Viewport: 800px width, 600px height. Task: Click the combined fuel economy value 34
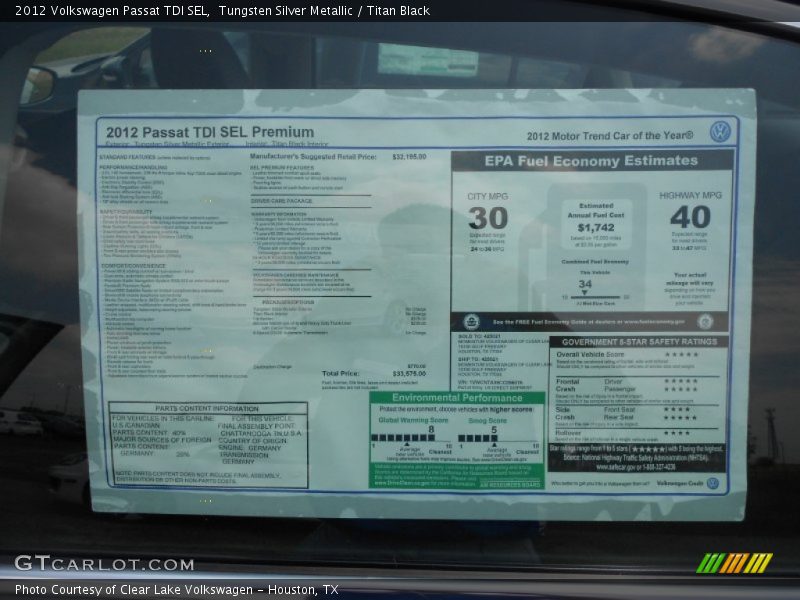click(x=585, y=284)
